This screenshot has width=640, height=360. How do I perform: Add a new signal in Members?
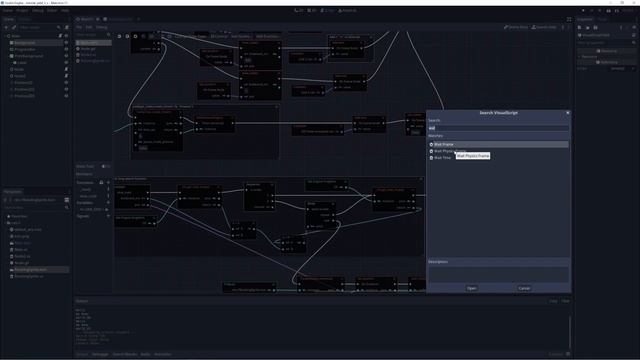coord(108,216)
